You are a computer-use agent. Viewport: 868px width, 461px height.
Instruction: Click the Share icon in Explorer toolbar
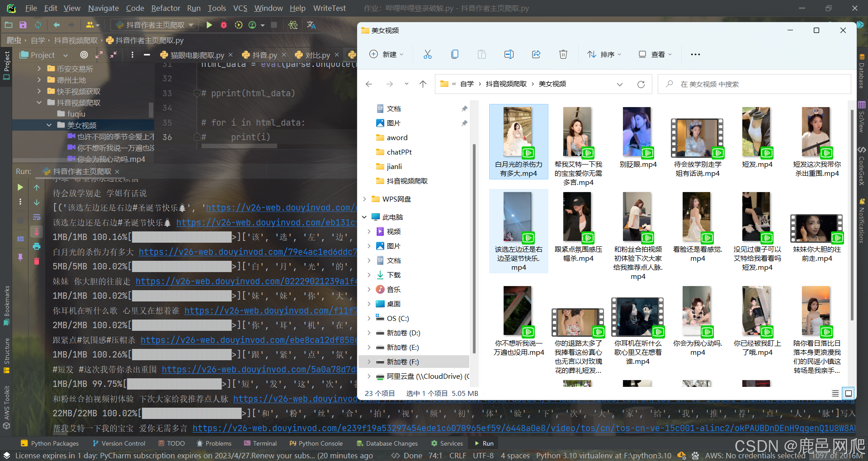click(536, 54)
